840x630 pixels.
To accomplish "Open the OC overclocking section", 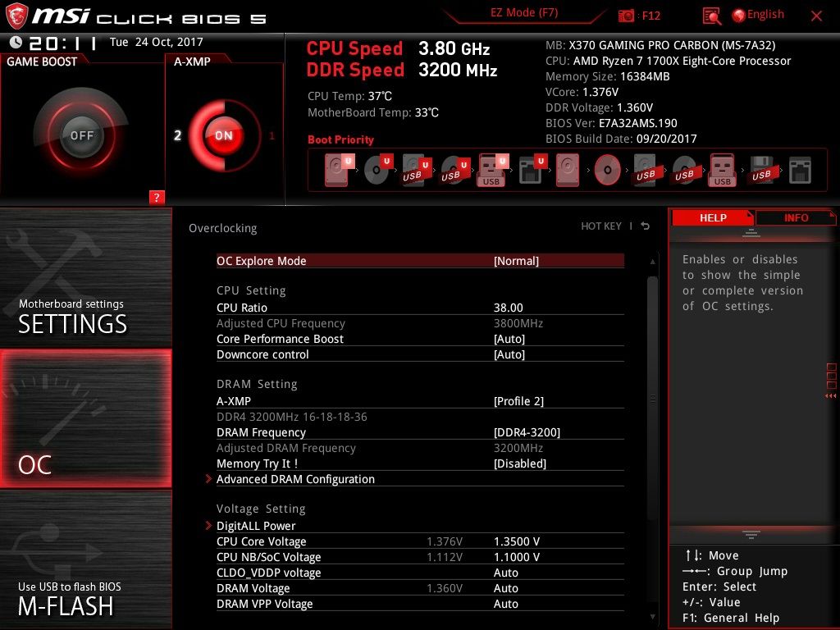I will 85,418.
